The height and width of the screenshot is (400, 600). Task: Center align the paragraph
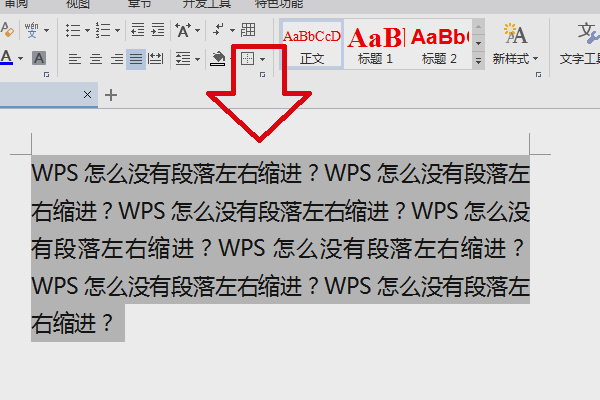click(x=96, y=59)
